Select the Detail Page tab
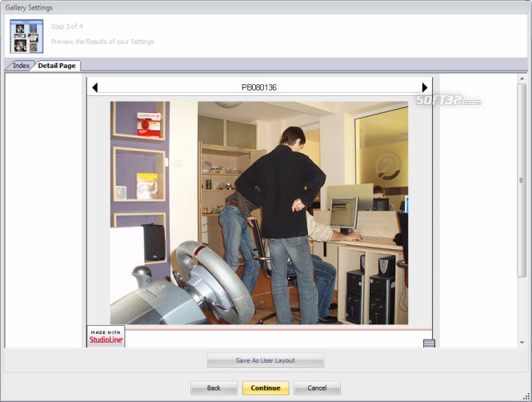Viewport: 532px width, 402px height. [x=56, y=65]
